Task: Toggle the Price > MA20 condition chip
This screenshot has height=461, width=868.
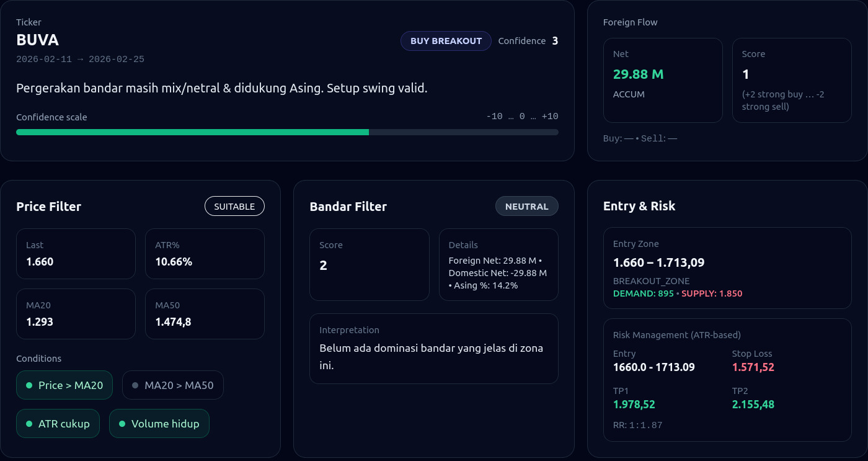Action: (64, 385)
